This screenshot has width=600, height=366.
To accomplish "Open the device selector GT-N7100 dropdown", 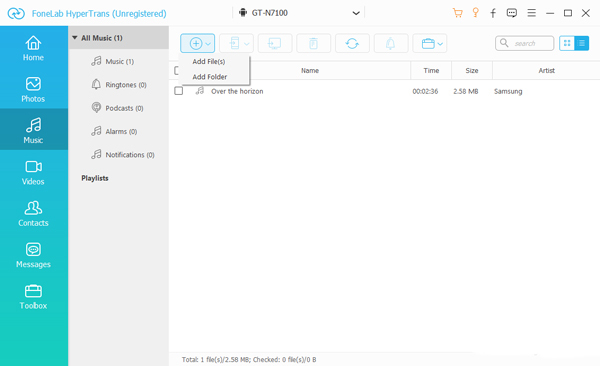I will [x=299, y=13].
